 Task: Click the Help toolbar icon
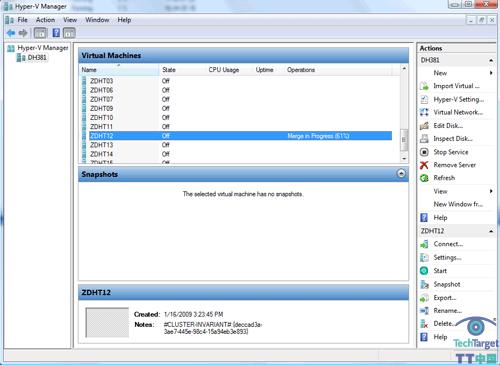(x=56, y=33)
